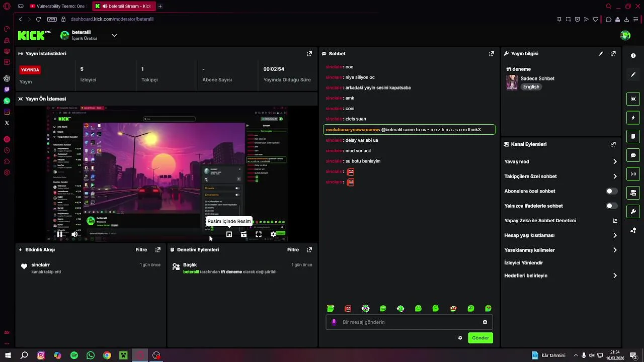The image size is (644, 362).
Task: Focus the Bir mesaj gönderin field
Action: (409, 322)
